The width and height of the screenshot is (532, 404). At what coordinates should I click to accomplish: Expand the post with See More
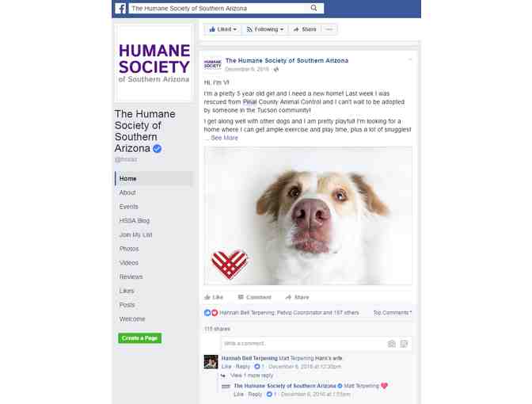[224, 138]
